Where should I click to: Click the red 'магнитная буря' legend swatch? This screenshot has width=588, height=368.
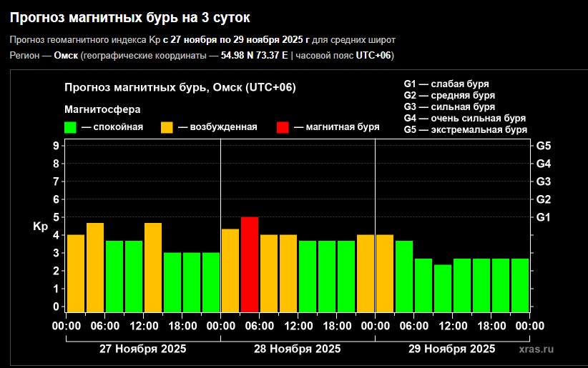(x=283, y=128)
